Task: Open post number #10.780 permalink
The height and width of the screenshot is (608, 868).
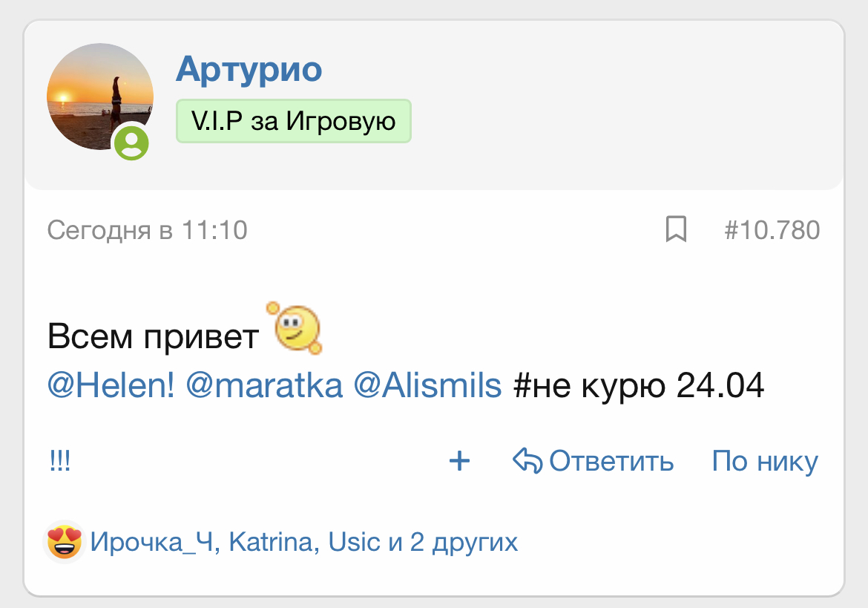Action: click(772, 230)
